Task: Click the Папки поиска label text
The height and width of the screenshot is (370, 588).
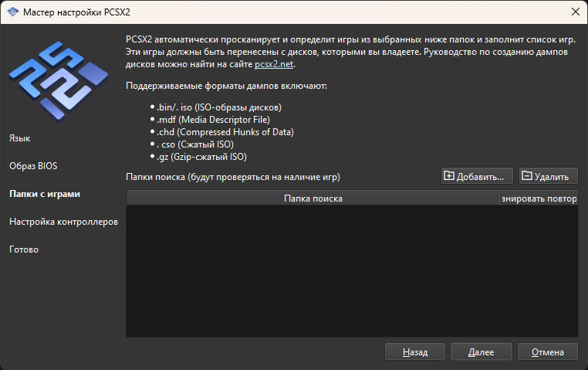Action: click(x=233, y=177)
